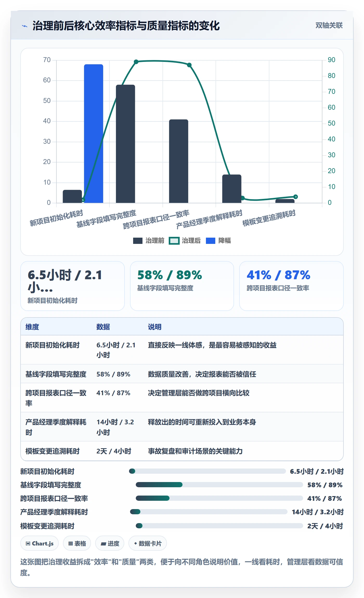Toggle the 降幅 legend swatch

pos(210,241)
